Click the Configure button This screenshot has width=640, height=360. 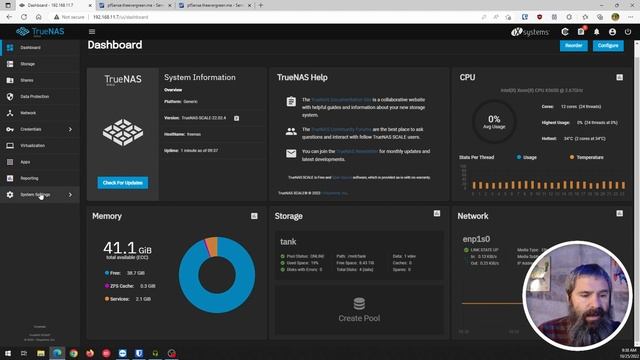click(x=608, y=46)
